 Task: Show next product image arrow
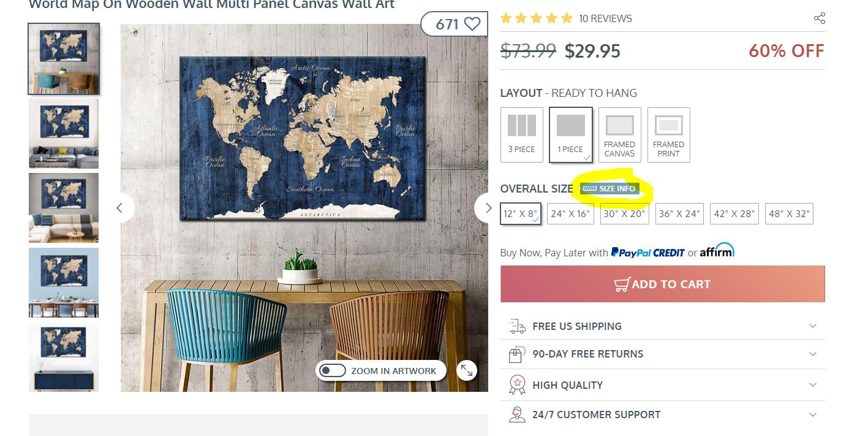coord(488,208)
